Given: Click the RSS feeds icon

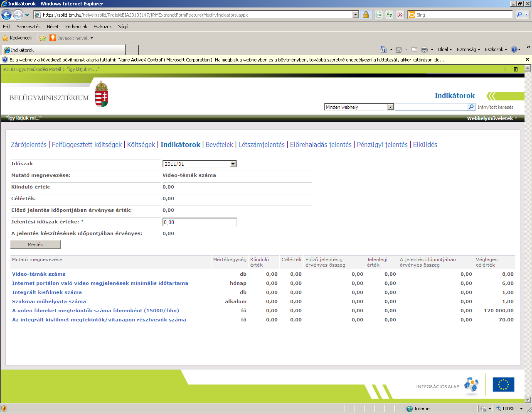Looking at the screenshot, I should [x=399, y=49].
